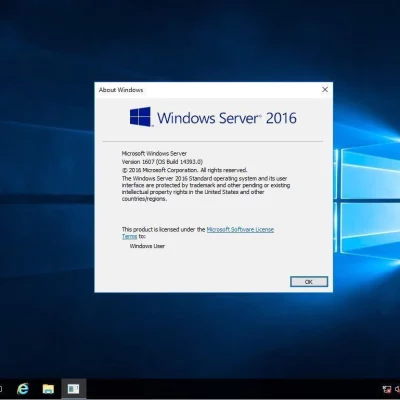
Task: Click the 2016 Microsoft Corporation copyright line
Action: [x=184, y=170]
